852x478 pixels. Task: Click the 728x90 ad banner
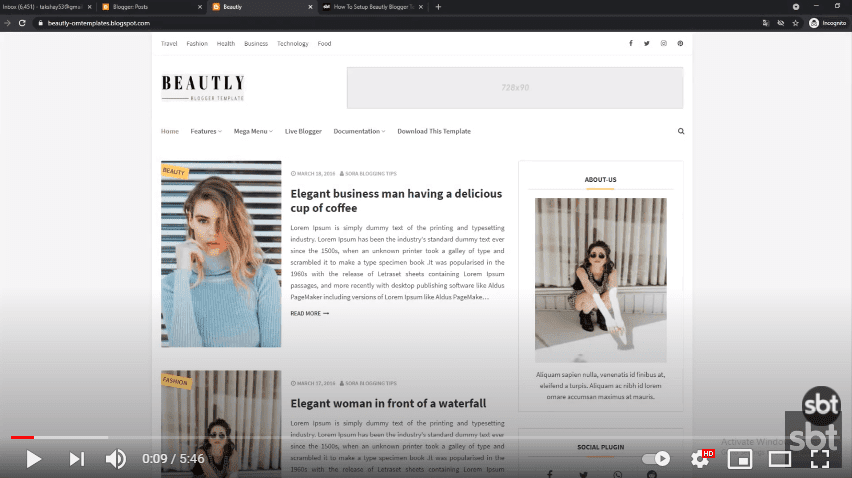click(x=515, y=87)
